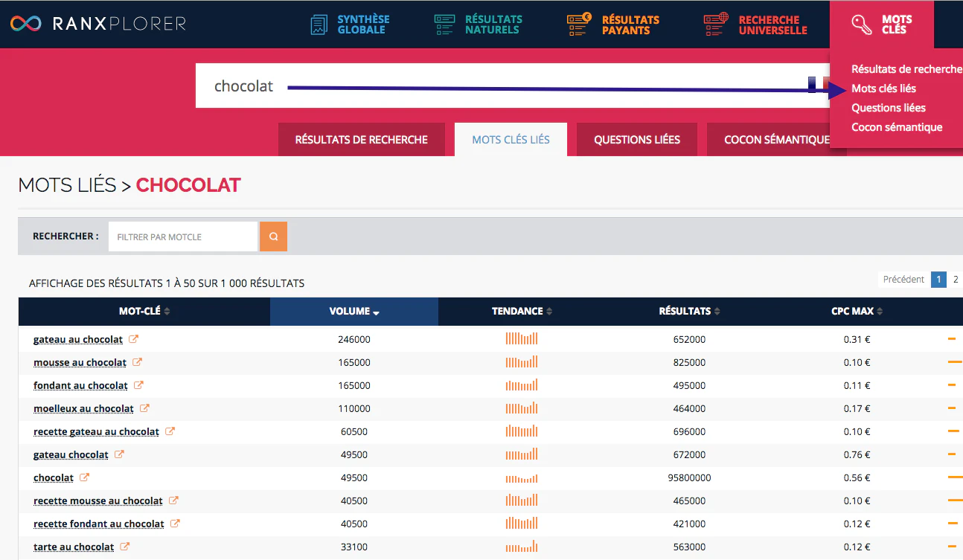Click external link icon for recette gateau au chocolat

170,431
